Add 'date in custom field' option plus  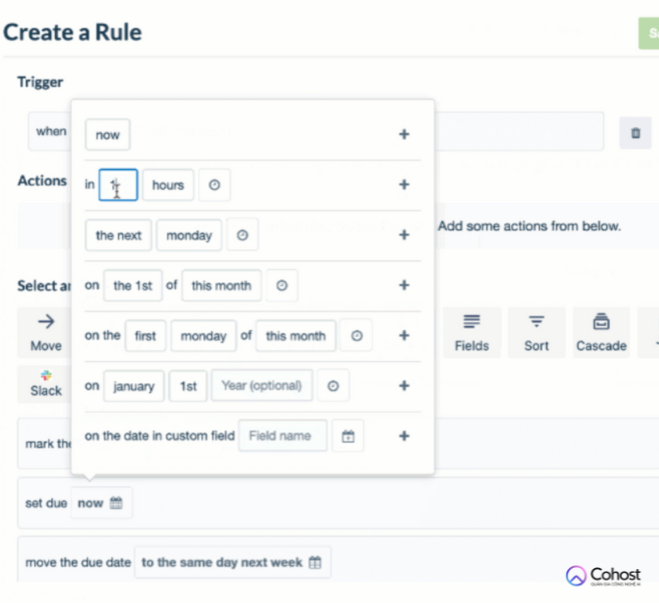tap(404, 436)
